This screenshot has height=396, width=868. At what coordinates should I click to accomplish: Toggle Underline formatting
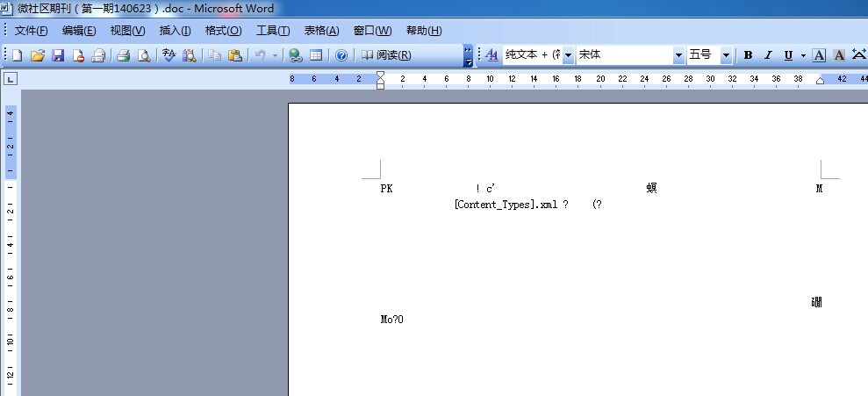tap(788, 55)
